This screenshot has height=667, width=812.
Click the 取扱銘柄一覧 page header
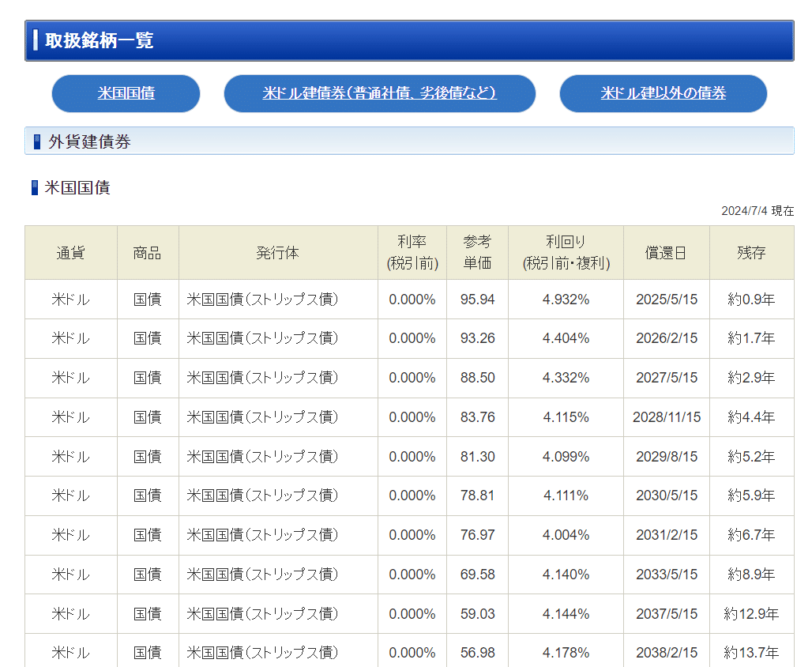click(99, 40)
